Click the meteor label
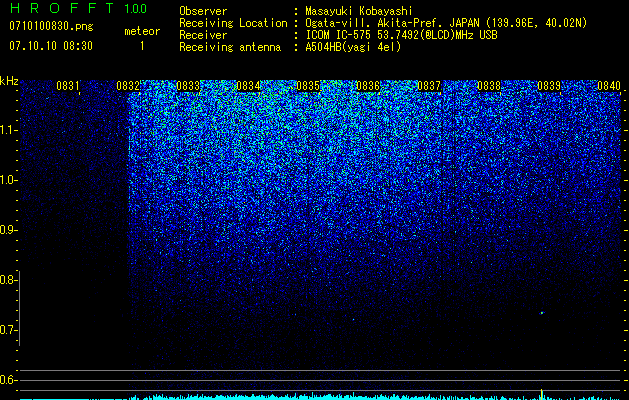This screenshot has height=400, width=629. [142, 31]
